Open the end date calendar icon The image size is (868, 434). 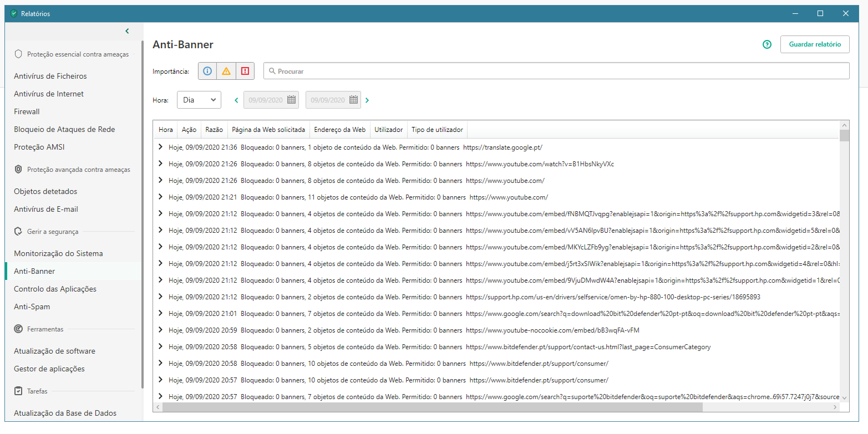354,100
